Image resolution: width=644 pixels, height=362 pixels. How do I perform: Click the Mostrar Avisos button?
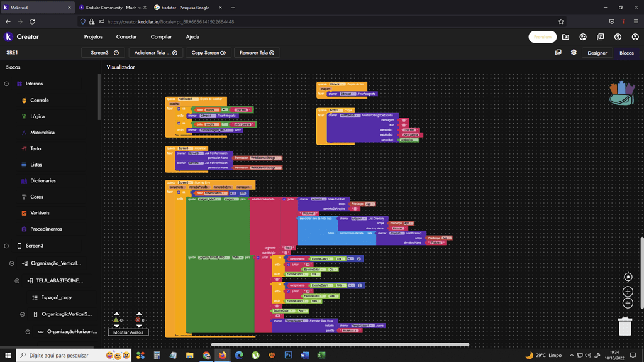(128, 332)
